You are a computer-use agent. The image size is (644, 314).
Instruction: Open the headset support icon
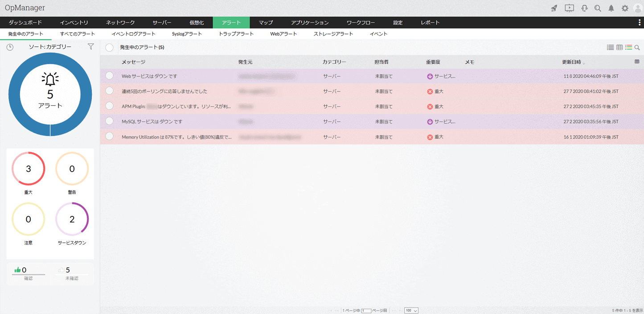pyautogui.click(x=584, y=8)
